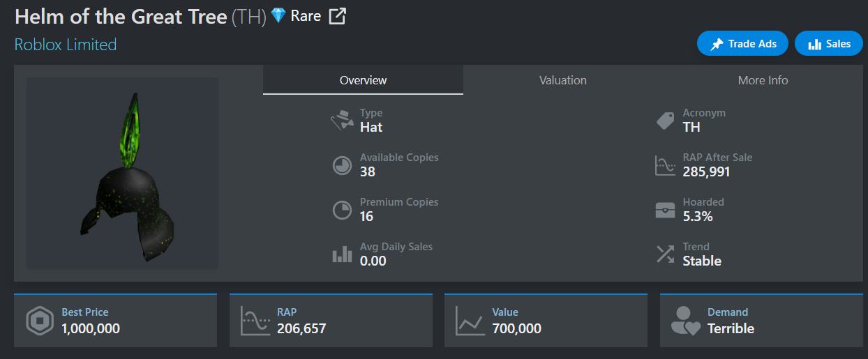Click the Helm of the Great Tree thumbnail
The width and height of the screenshot is (868, 359).
coord(123,173)
